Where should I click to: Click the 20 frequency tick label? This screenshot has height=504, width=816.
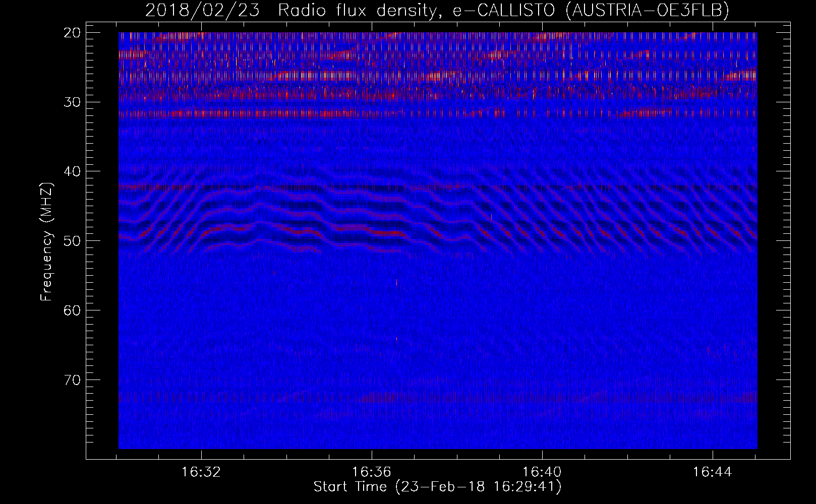click(72, 33)
